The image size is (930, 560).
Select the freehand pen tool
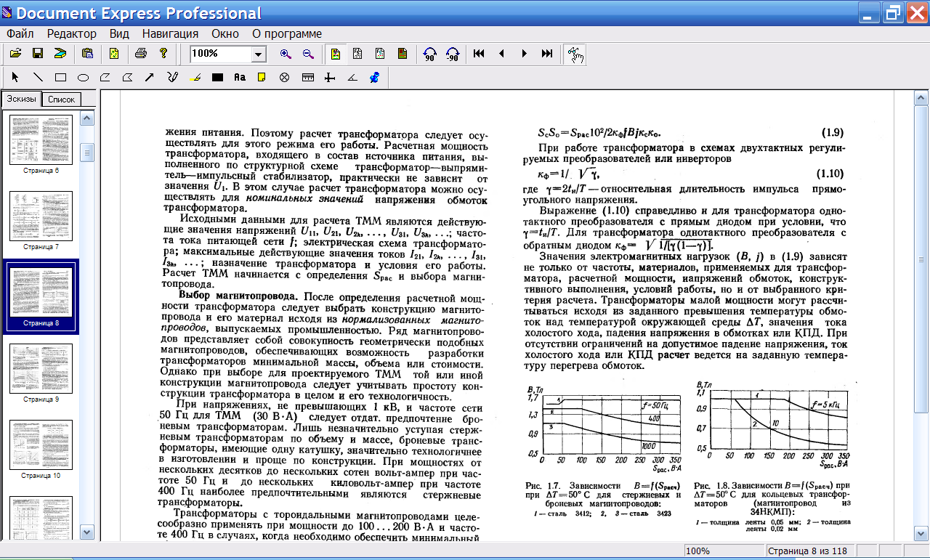tap(172, 77)
